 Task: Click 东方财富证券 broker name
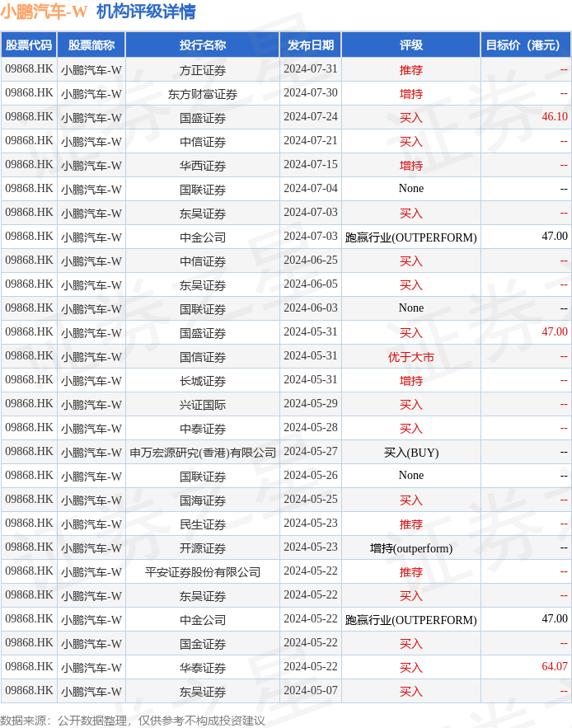(203, 94)
